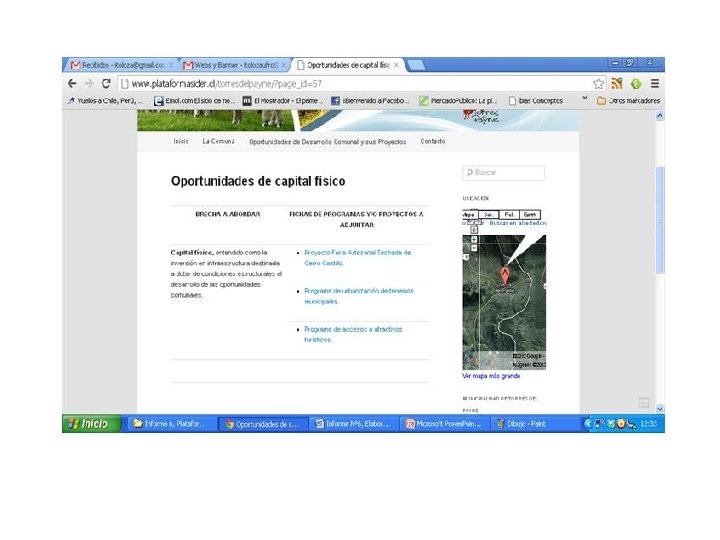Select the Mapa map type button
720x540 pixels.
[469, 214]
